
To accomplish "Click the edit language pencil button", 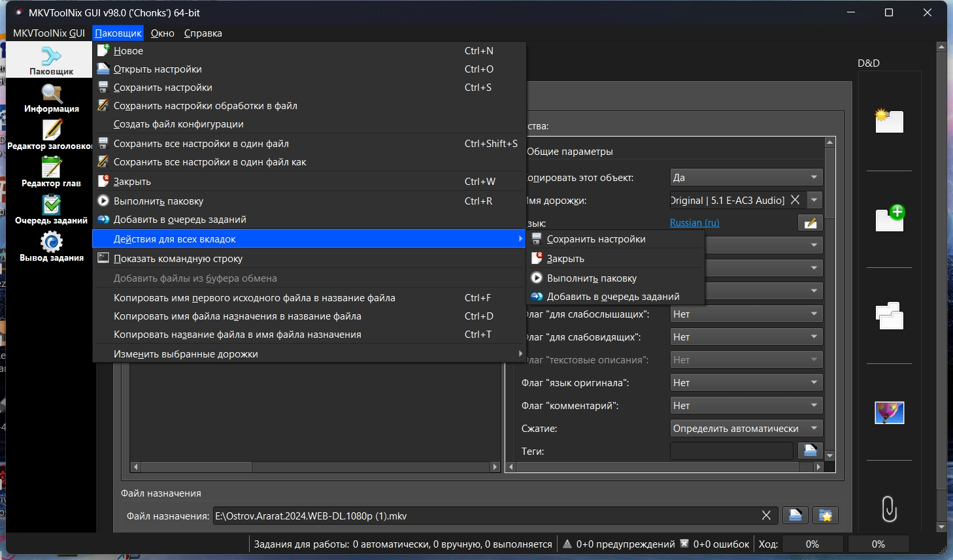I will coord(810,223).
